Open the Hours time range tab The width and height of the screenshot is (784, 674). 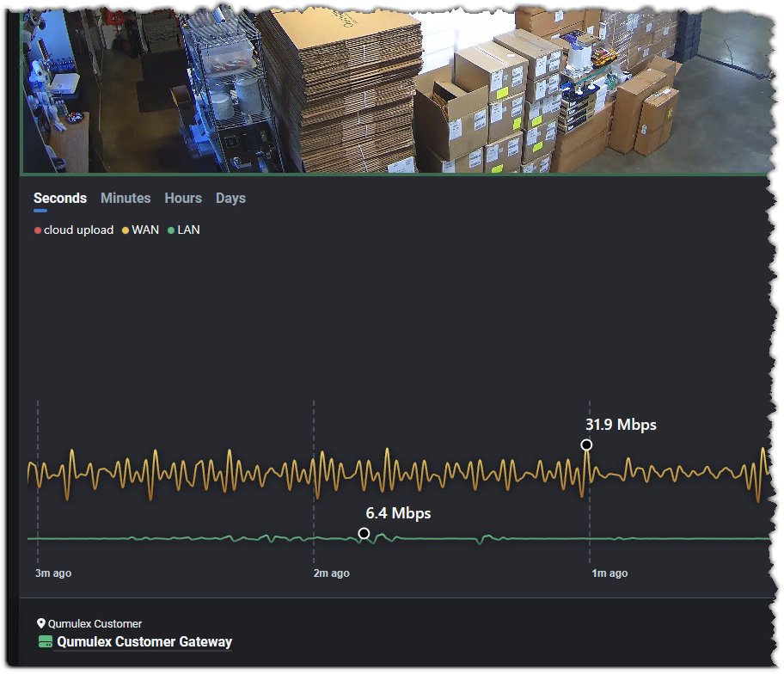coord(183,199)
